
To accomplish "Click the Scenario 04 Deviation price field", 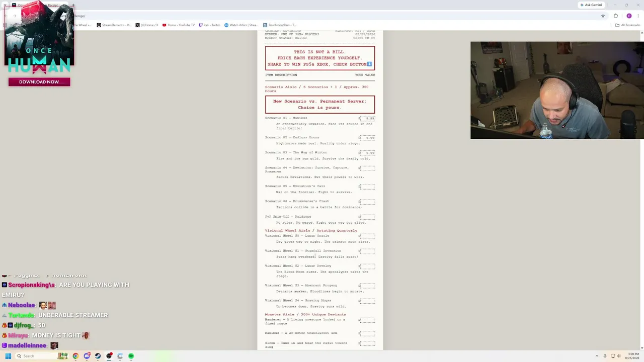I will coord(367,168).
